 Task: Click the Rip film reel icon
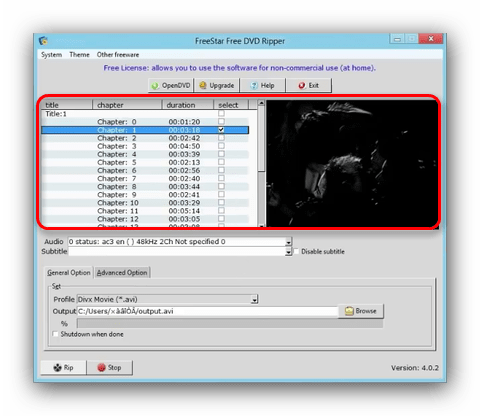click(58, 367)
